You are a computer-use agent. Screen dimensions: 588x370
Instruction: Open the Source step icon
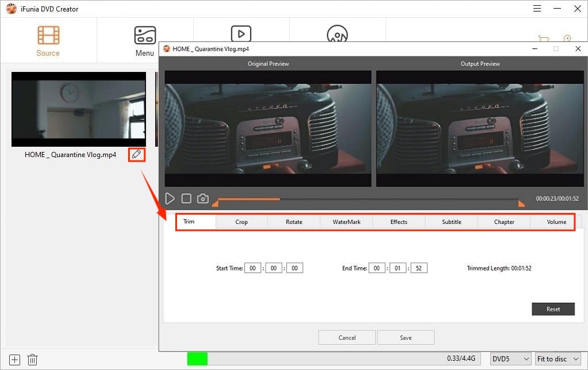click(x=48, y=40)
